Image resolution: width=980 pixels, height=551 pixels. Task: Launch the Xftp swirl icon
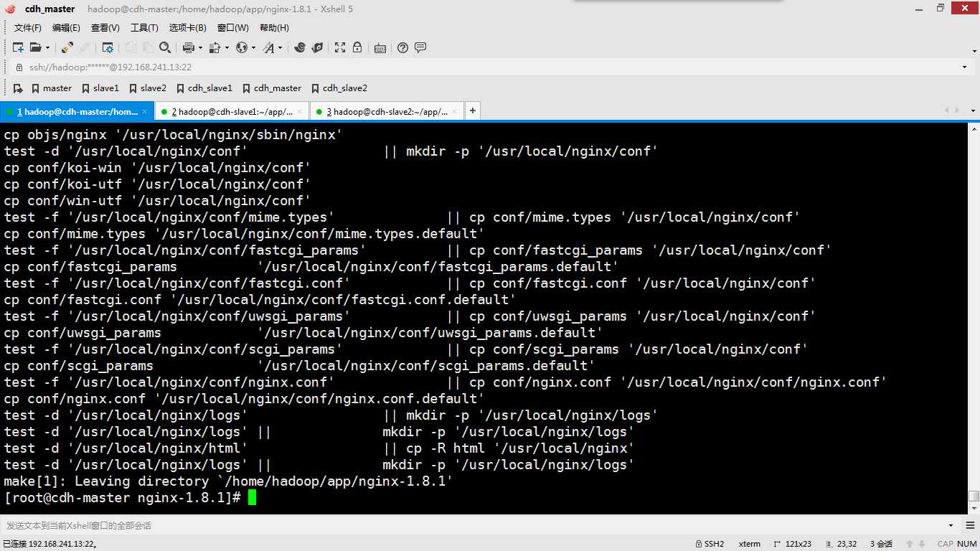[300, 47]
